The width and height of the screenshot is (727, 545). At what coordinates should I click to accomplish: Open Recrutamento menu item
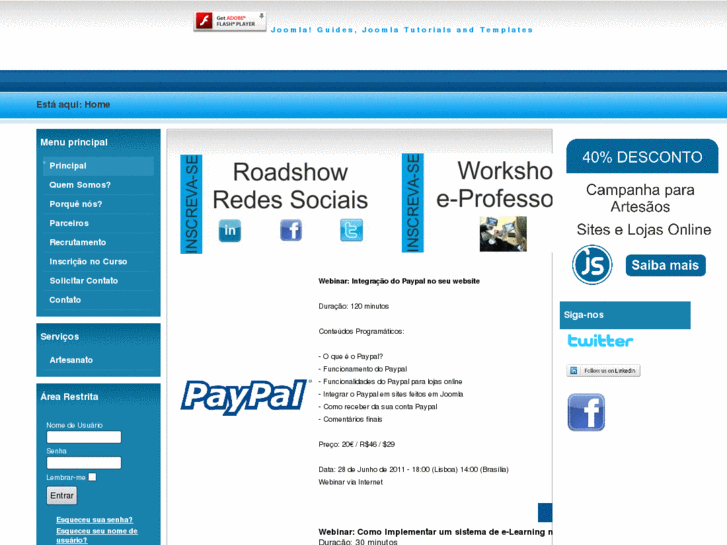pyautogui.click(x=98, y=242)
